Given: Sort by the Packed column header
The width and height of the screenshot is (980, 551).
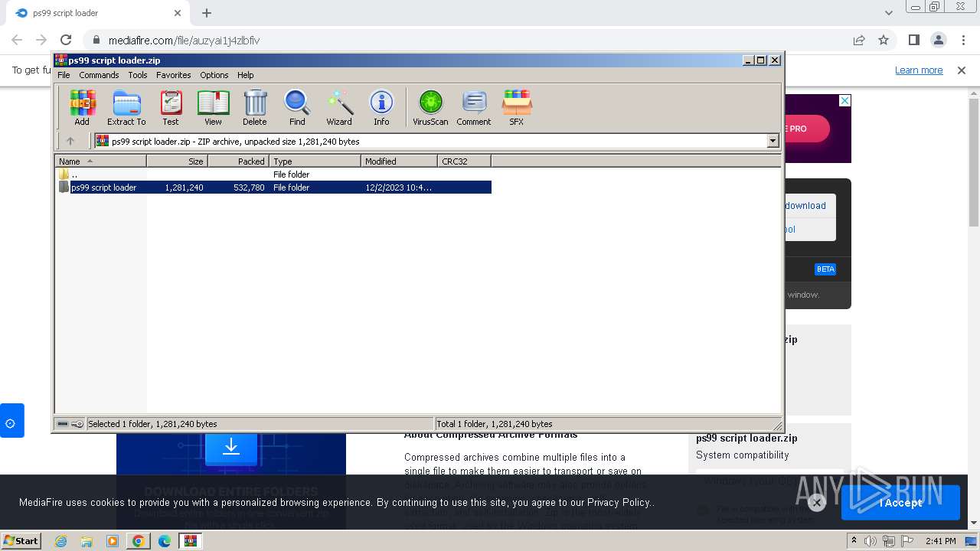Looking at the screenshot, I should [238, 161].
